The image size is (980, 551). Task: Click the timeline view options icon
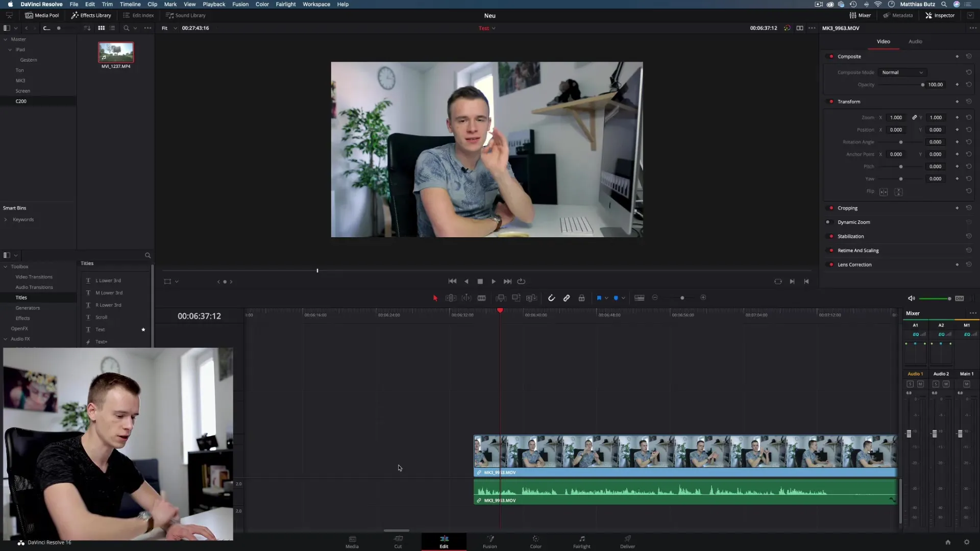tap(639, 298)
